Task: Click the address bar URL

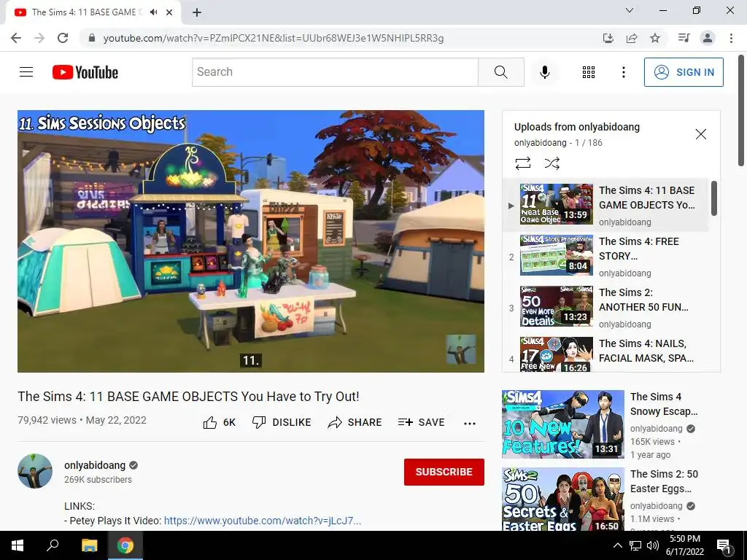Action: coord(274,38)
